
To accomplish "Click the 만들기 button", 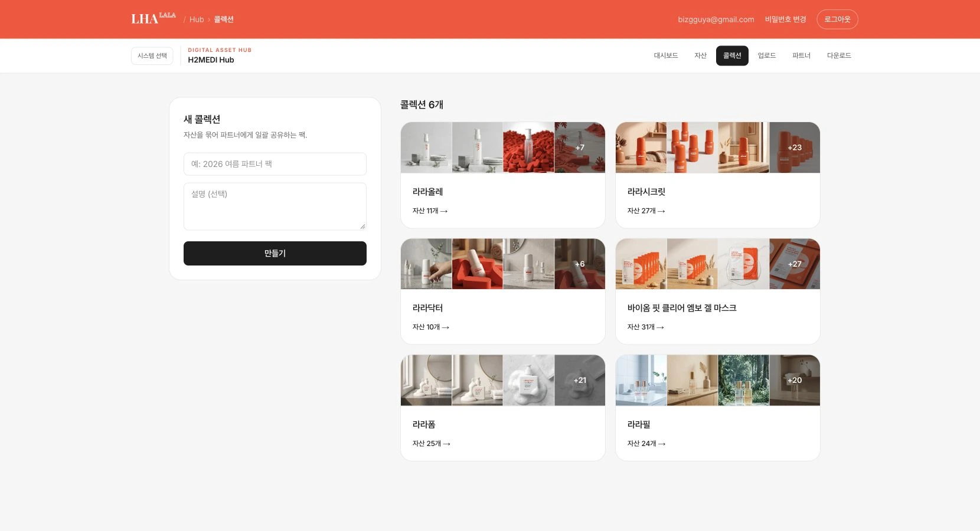I will click(275, 253).
